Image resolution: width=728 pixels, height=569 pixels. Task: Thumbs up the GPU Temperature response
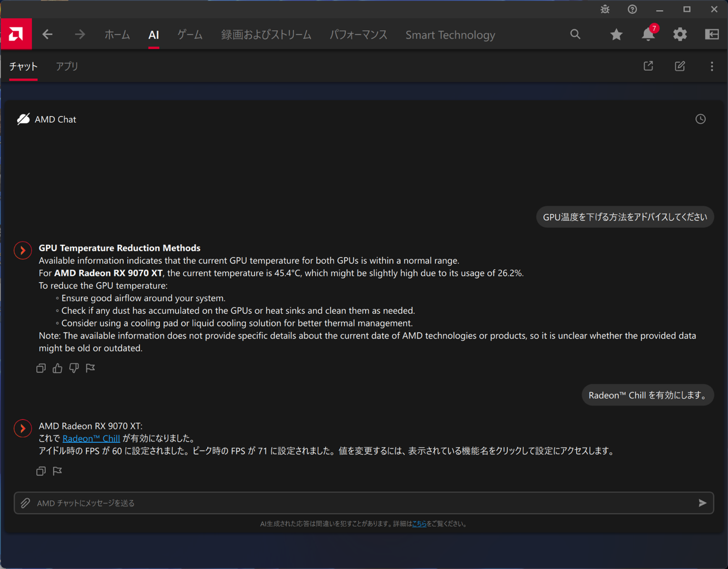tap(57, 368)
